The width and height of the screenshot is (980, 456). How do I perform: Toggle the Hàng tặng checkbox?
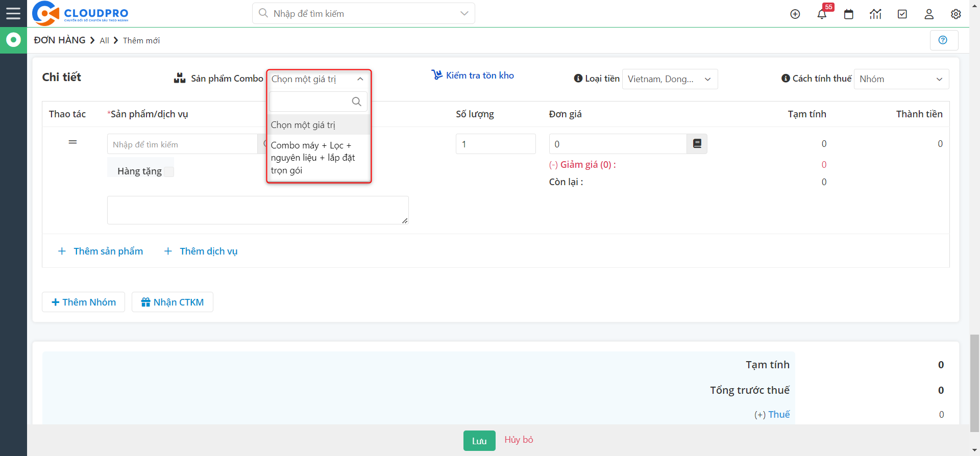pyautogui.click(x=169, y=172)
